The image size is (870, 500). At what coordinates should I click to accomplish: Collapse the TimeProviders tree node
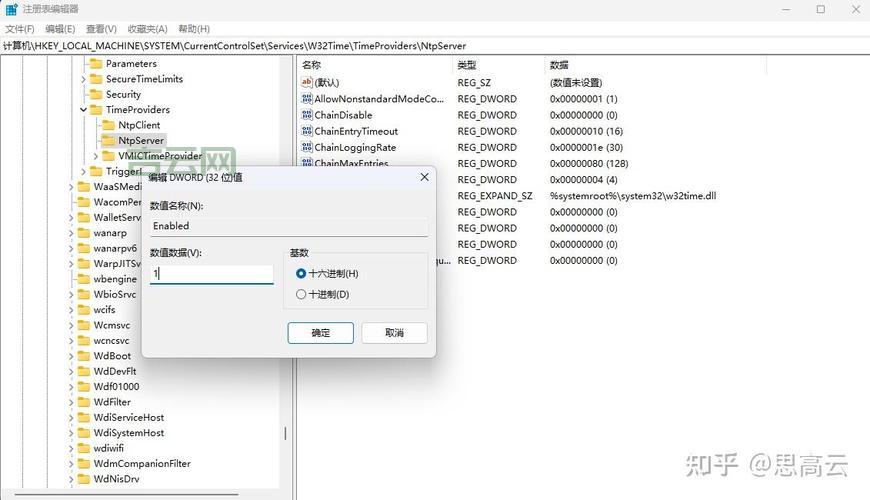pos(83,109)
